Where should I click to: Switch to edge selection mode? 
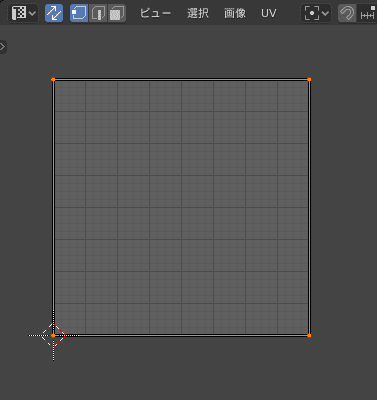98,13
